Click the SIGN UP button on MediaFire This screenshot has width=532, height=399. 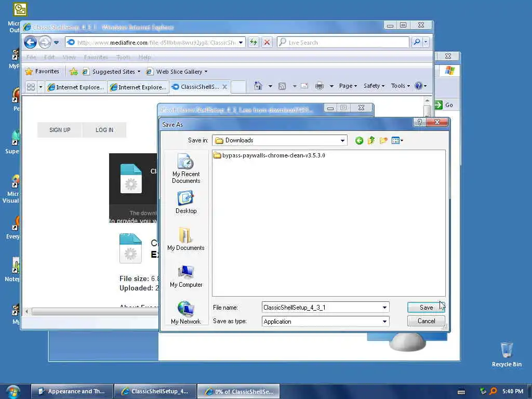[60, 130]
